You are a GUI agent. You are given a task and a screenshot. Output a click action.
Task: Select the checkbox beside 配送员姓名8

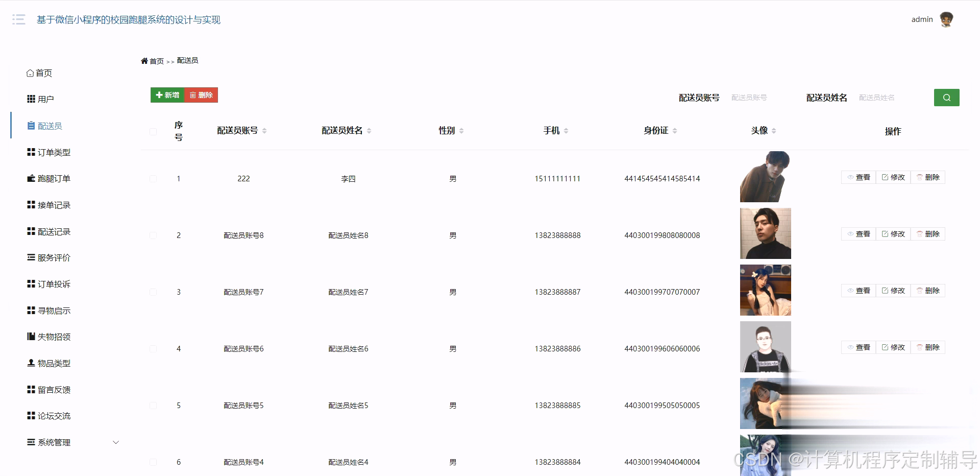click(153, 235)
